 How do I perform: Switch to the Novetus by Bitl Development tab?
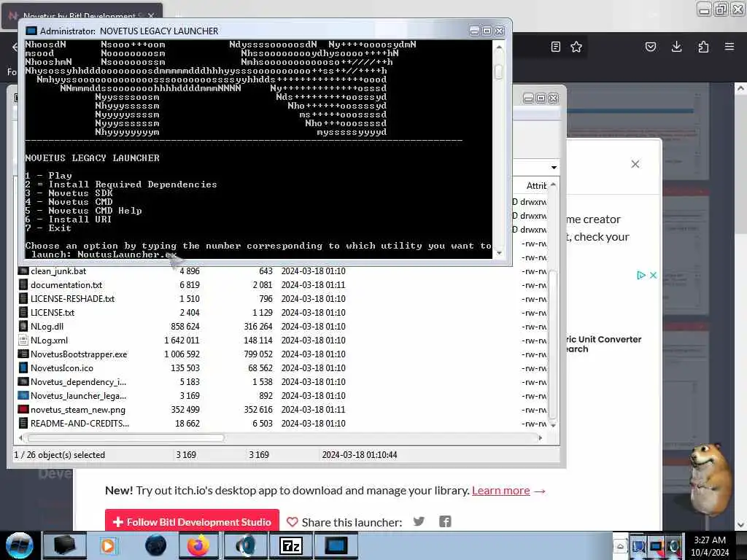pyautogui.click(x=82, y=16)
